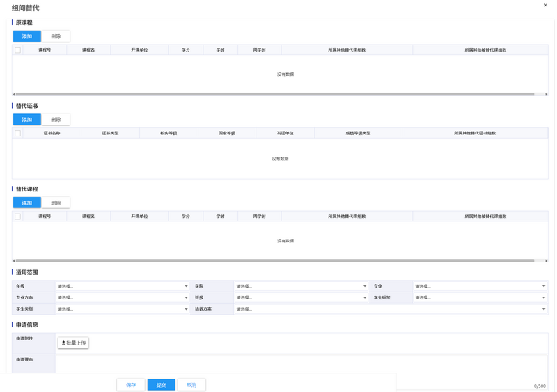Click 成绩等级类型 column header
Screen dimensions: 557x392
tap(358, 133)
